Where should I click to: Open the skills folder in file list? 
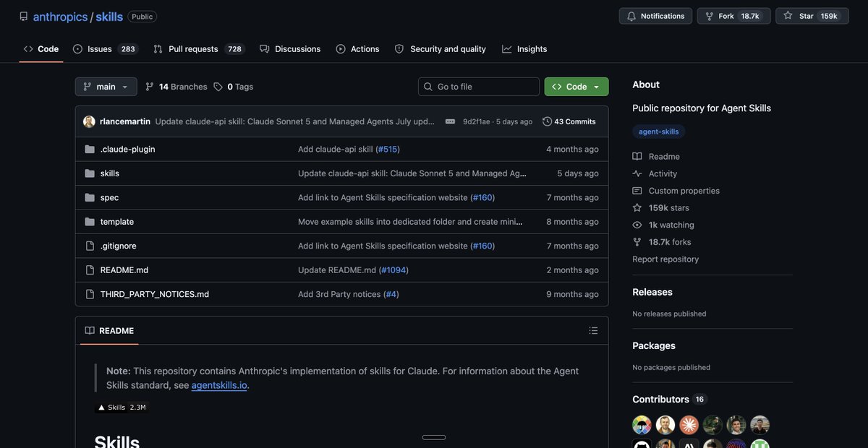click(x=110, y=173)
